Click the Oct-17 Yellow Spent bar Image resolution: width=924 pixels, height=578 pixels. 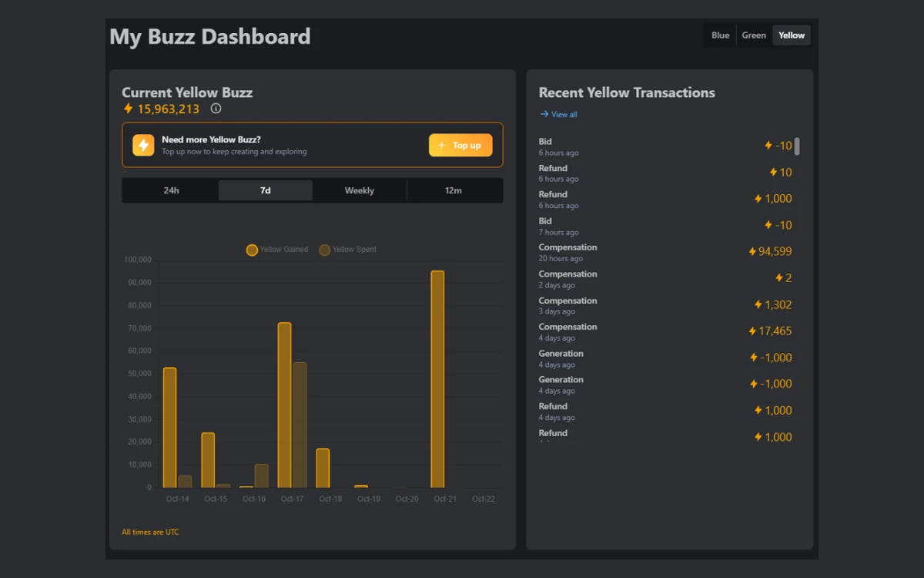click(300, 425)
